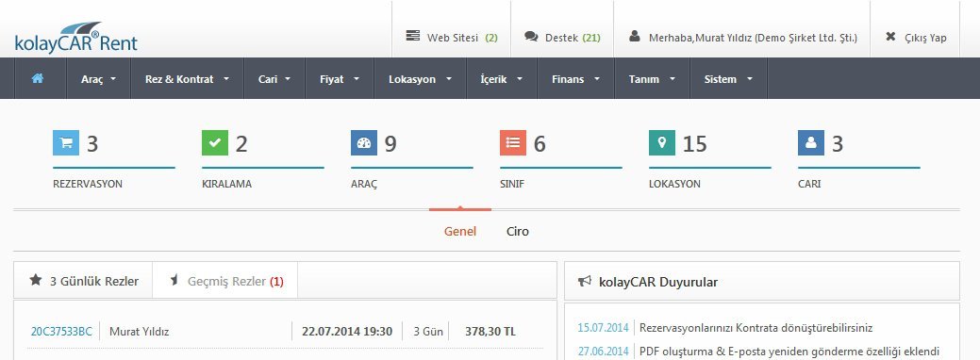Open the Fiyat dropdown menu
Image resolution: width=980 pixels, height=360 pixels.
[340, 79]
